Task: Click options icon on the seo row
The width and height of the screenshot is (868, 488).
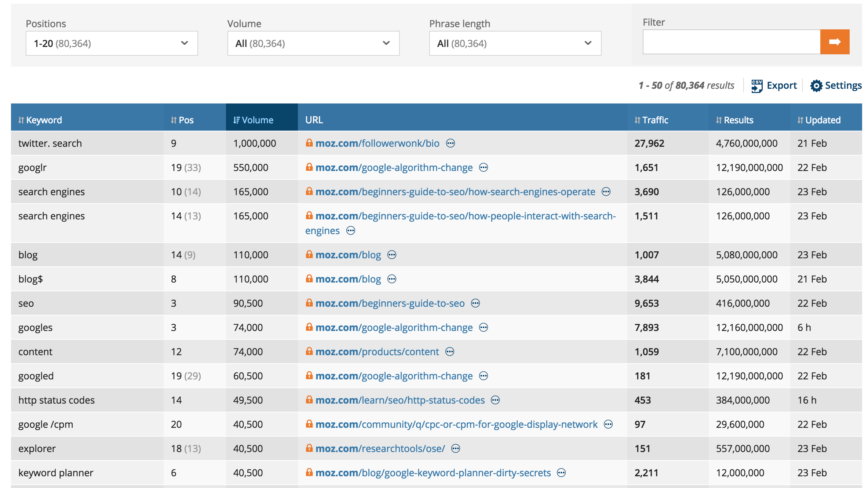Action: (475, 303)
